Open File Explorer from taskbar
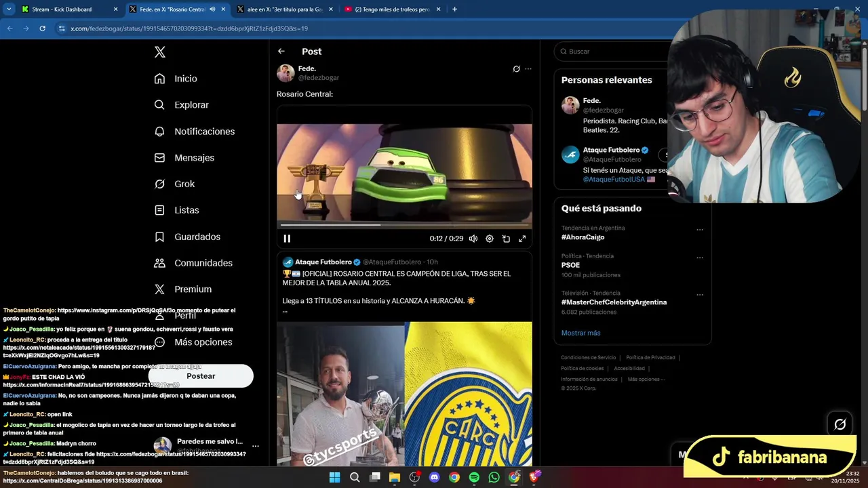Screen dimensions: 868x488 point(395,477)
